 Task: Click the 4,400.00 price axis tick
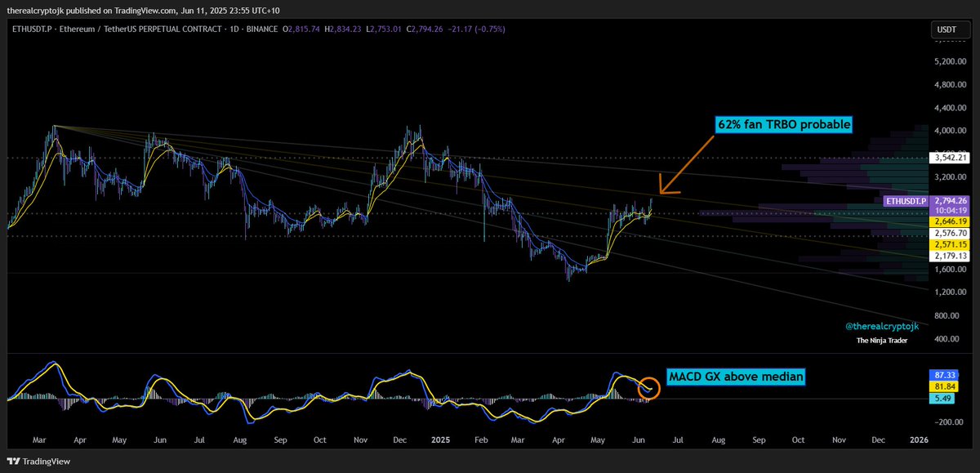click(x=950, y=108)
